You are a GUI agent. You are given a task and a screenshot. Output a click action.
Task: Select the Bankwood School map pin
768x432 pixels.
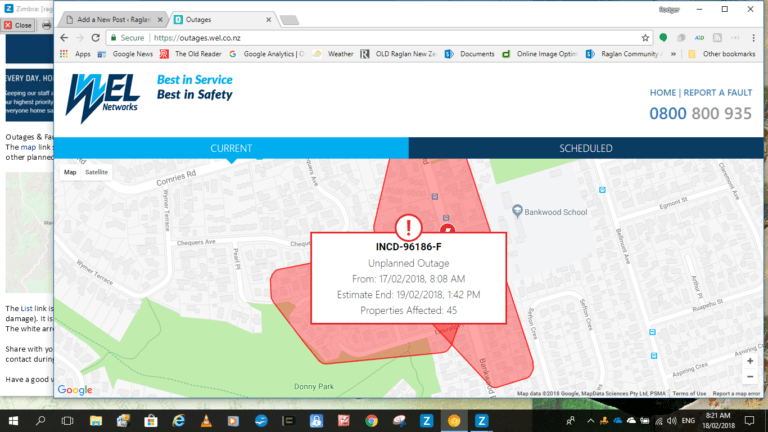point(517,211)
